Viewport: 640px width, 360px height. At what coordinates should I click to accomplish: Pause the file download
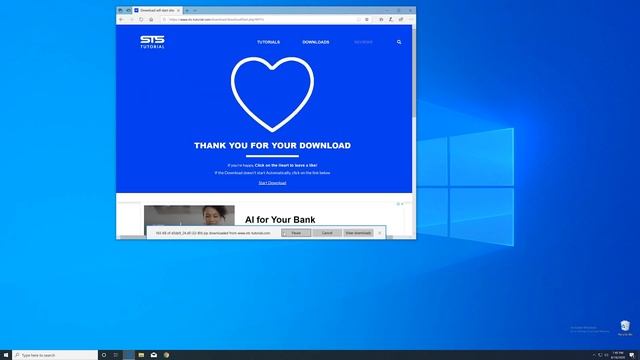[x=296, y=233]
